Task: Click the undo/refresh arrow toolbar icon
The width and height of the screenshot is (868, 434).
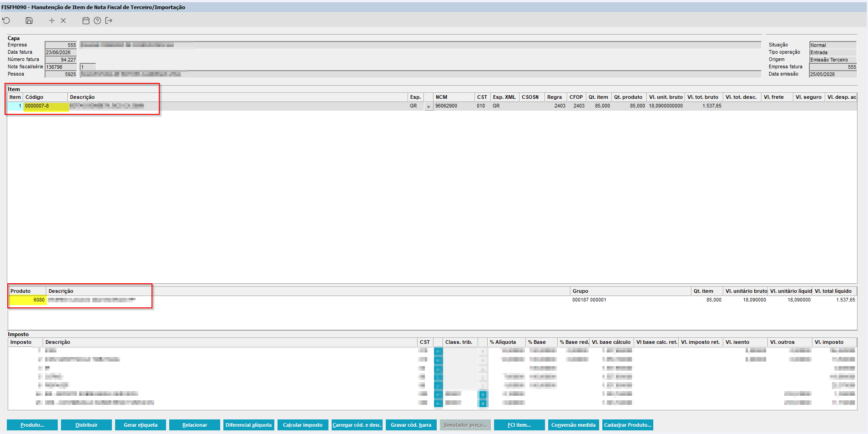Action: coord(6,20)
